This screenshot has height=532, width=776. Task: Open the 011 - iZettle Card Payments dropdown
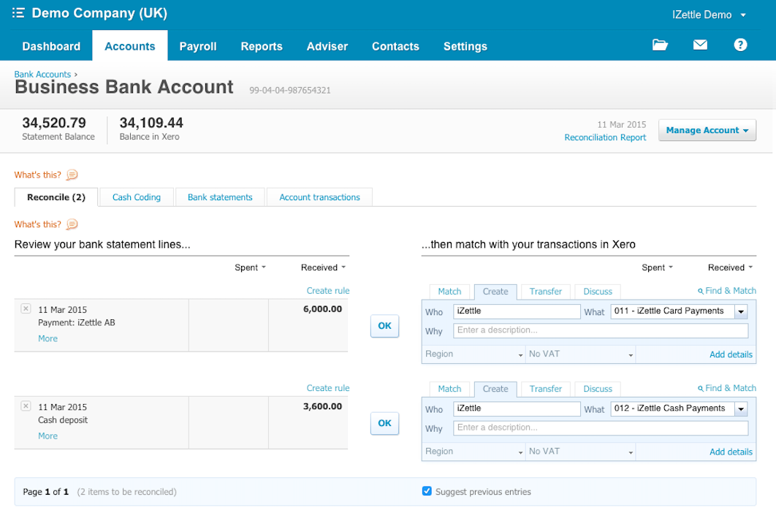741,311
